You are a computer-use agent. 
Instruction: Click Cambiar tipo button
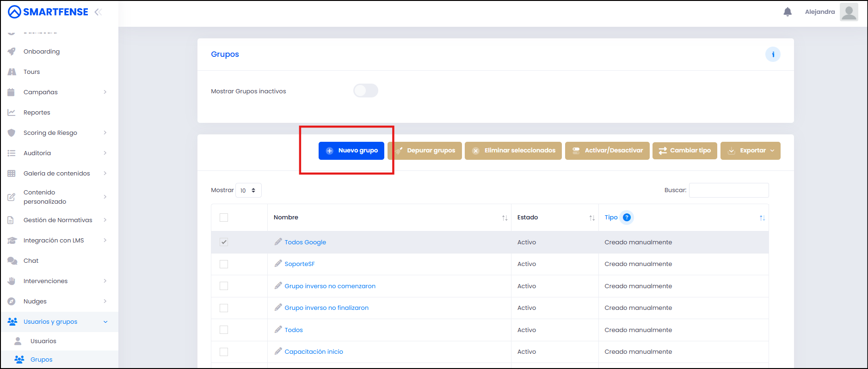pyautogui.click(x=685, y=151)
